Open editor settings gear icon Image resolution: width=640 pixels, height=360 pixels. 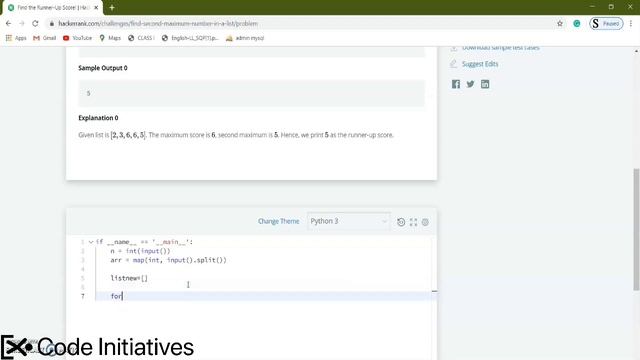pyautogui.click(x=425, y=222)
